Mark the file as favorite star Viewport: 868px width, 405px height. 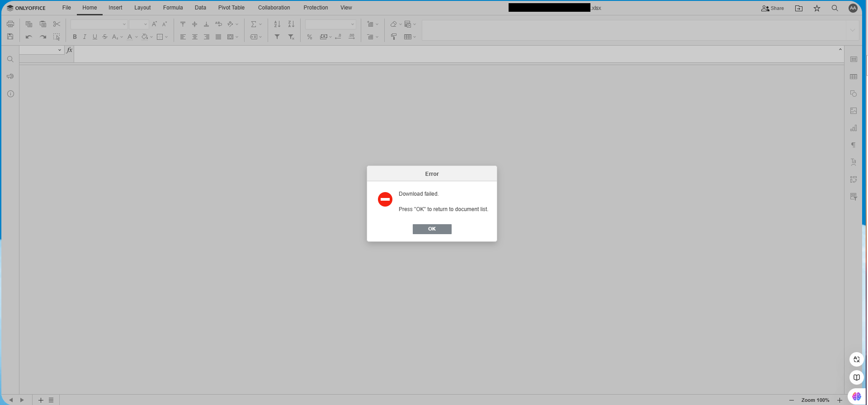(x=817, y=8)
